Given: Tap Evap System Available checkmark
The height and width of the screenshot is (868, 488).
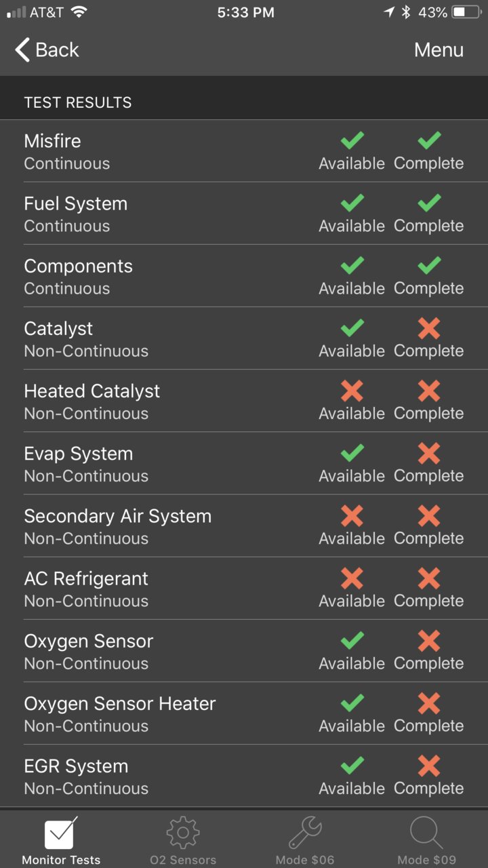Looking at the screenshot, I should tap(352, 453).
